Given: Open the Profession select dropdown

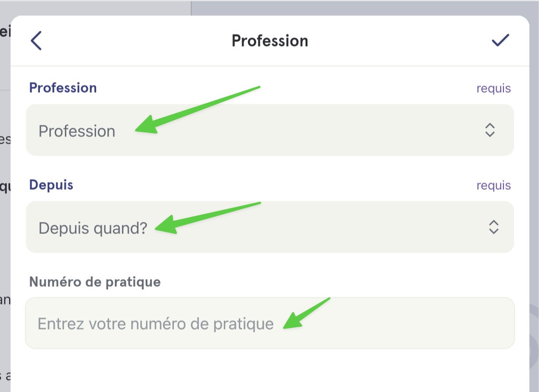Looking at the screenshot, I should click(270, 130).
